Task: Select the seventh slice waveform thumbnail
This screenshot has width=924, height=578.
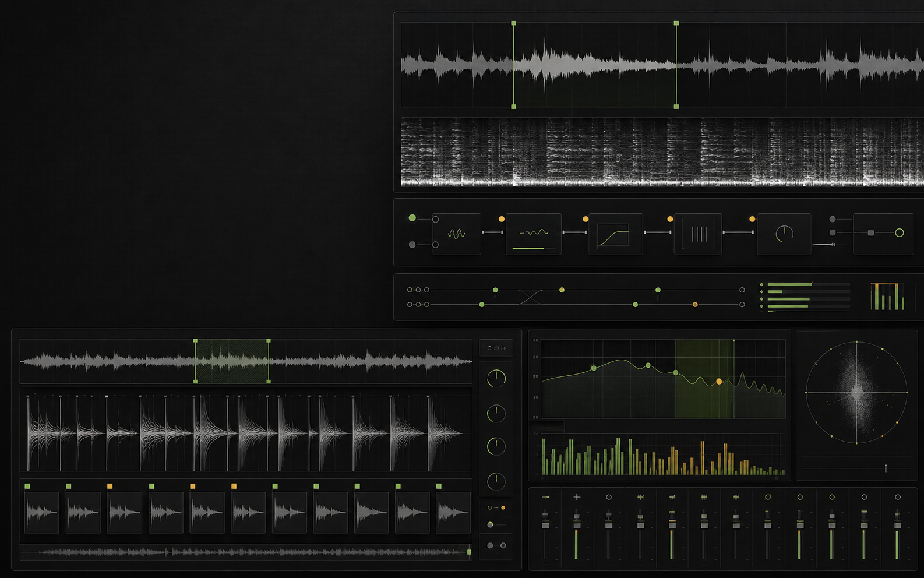Action: click(x=290, y=512)
